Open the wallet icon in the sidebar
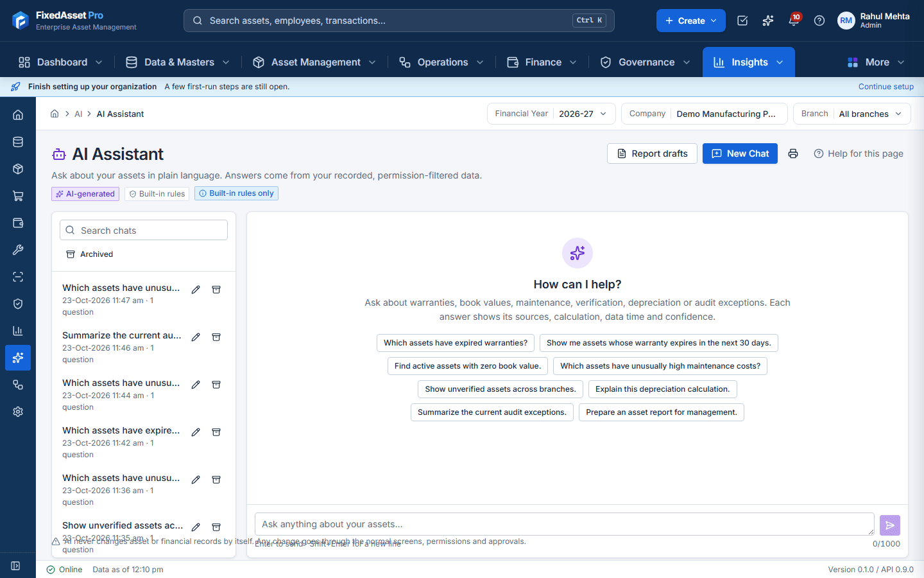Viewport: 924px width, 578px height. tap(18, 223)
